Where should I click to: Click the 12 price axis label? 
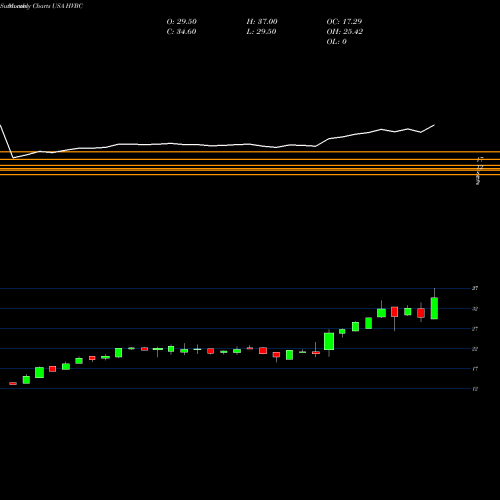click(x=475, y=389)
